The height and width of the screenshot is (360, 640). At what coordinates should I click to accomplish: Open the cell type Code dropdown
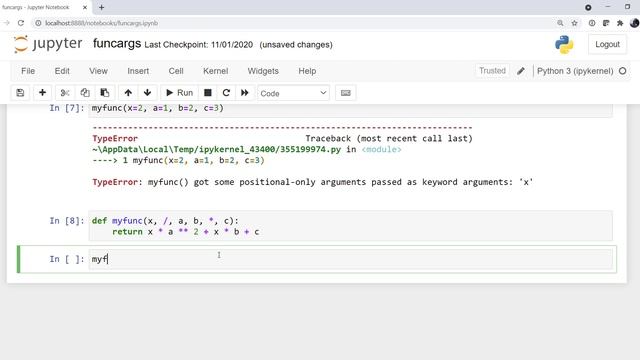tap(293, 93)
